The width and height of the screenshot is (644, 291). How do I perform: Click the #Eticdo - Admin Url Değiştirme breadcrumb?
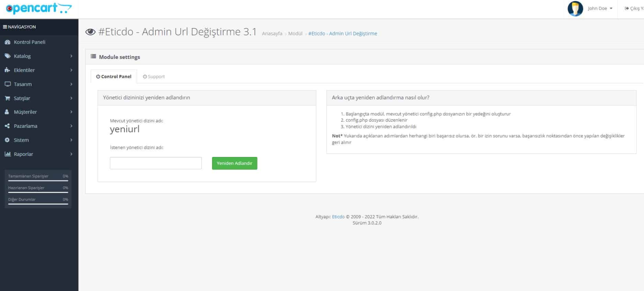coord(343,34)
